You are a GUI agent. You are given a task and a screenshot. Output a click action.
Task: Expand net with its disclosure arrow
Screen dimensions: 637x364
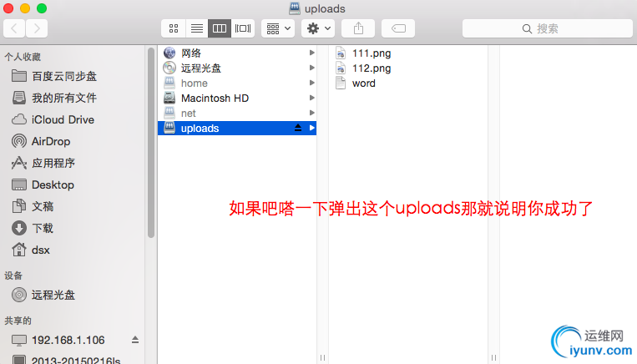pos(311,113)
